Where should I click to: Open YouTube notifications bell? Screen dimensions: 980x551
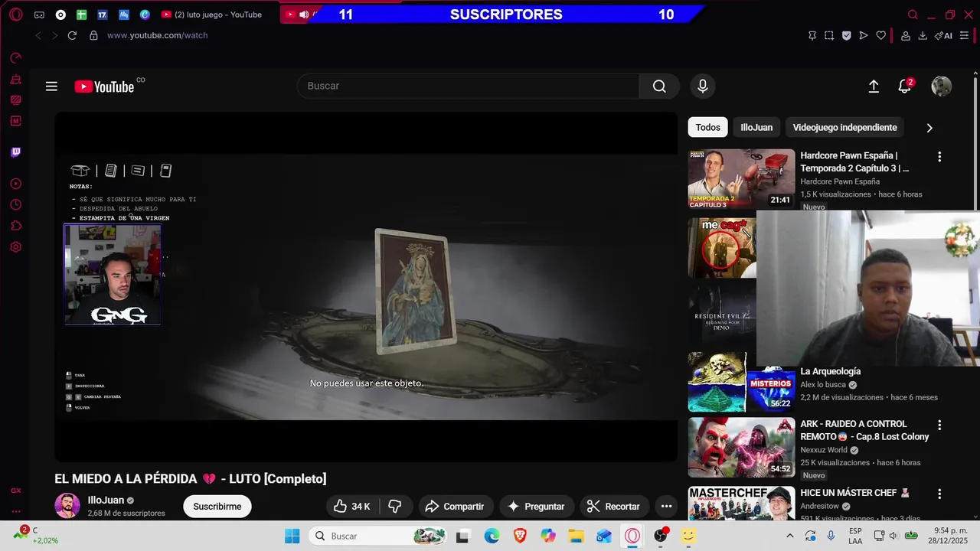905,86
